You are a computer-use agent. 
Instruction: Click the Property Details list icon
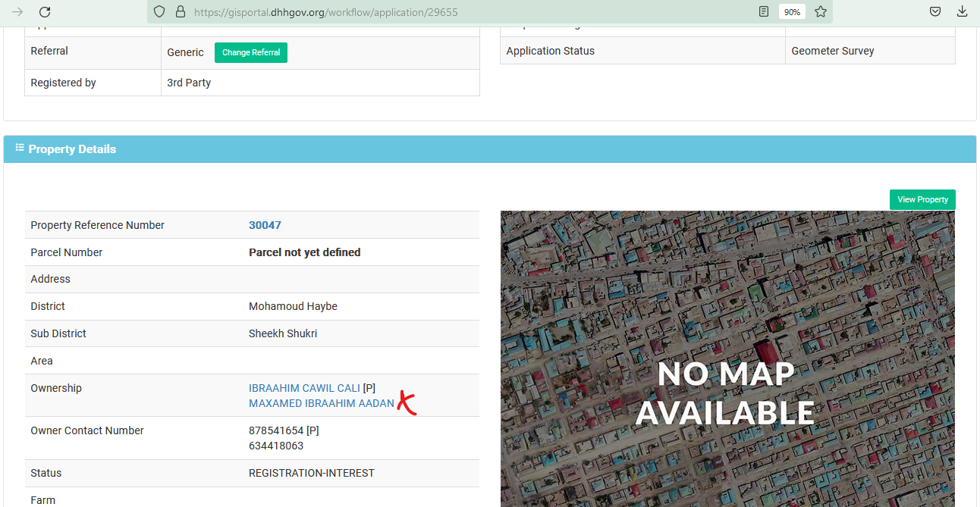pyautogui.click(x=20, y=149)
